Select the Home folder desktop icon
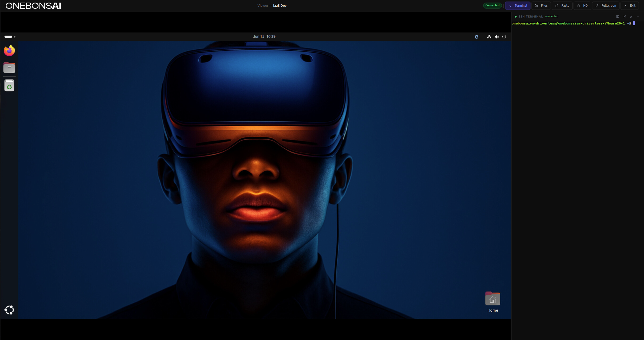 [493, 298]
